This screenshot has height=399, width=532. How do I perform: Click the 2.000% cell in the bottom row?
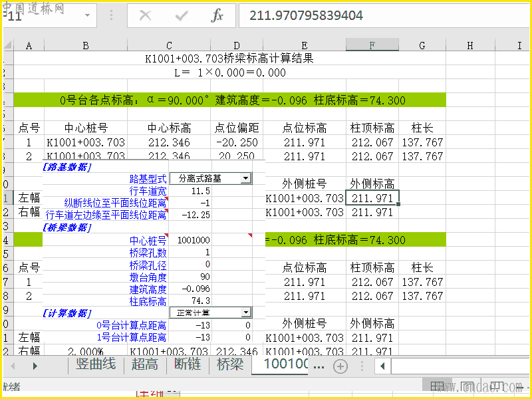(x=86, y=351)
